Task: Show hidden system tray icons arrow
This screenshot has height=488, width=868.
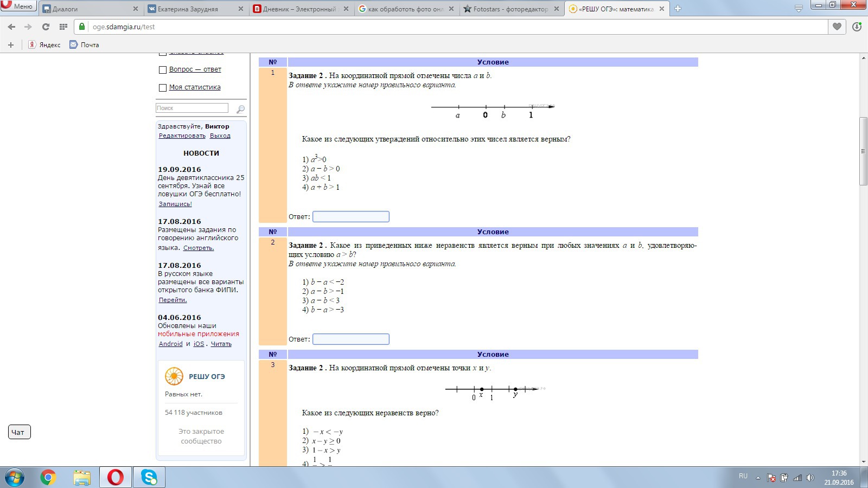Action: pyautogui.click(x=758, y=478)
